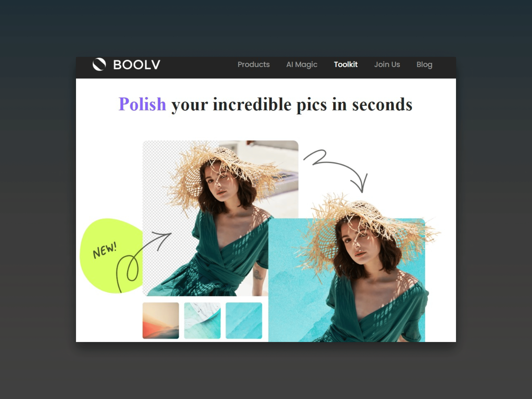
Task: Click the purple word Polish in headline
Action: point(142,104)
